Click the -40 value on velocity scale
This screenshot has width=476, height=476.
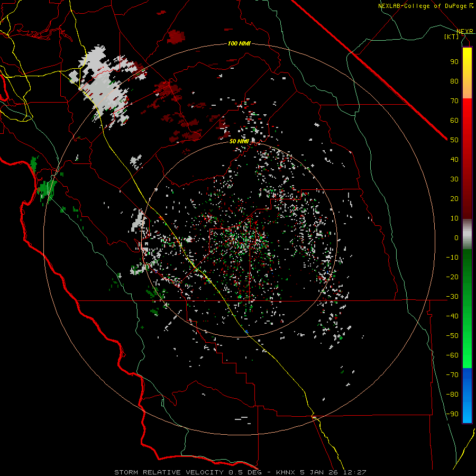(452, 316)
